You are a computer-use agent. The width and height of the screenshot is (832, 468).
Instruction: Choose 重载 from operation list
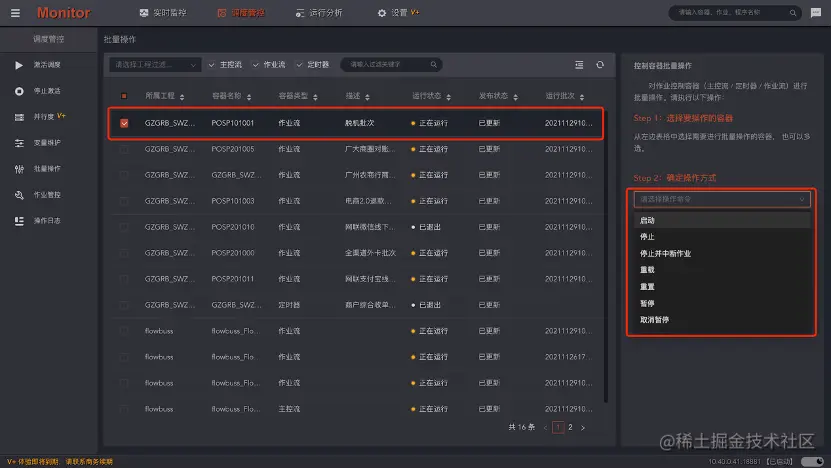pyautogui.click(x=722, y=270)
